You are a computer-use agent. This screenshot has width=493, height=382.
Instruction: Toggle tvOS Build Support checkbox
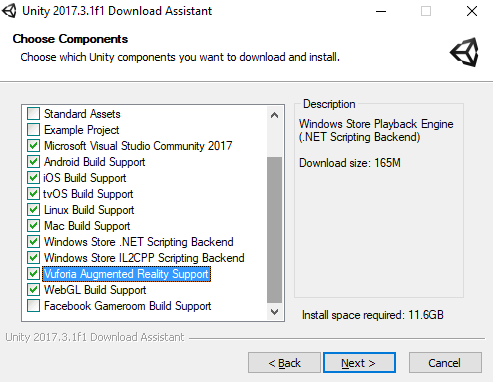[x=33, y=194]
